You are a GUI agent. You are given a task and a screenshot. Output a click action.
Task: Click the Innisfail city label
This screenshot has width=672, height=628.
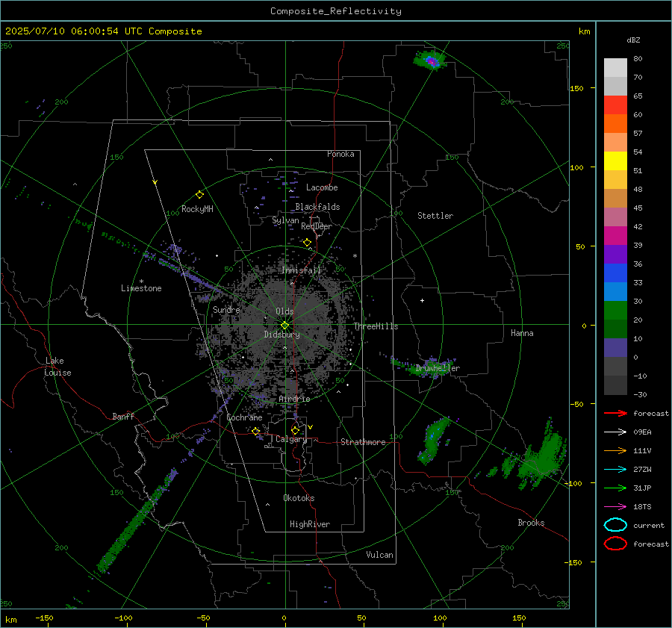coord(302,270)
